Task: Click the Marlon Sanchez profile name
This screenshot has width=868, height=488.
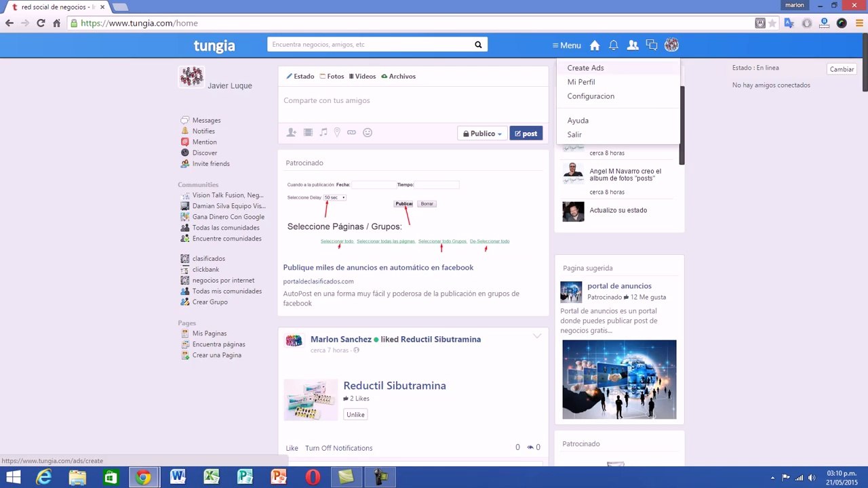Action: tap(340, 340)
